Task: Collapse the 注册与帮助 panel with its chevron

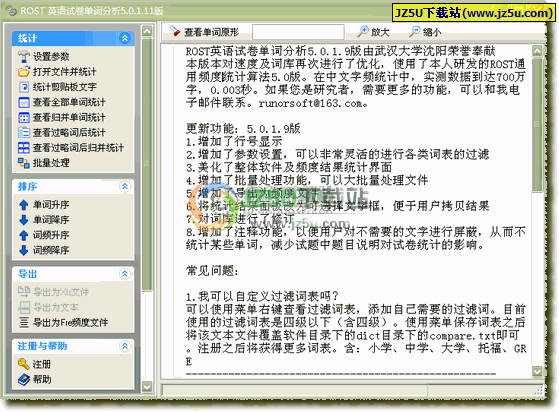Action: [125, 346]
